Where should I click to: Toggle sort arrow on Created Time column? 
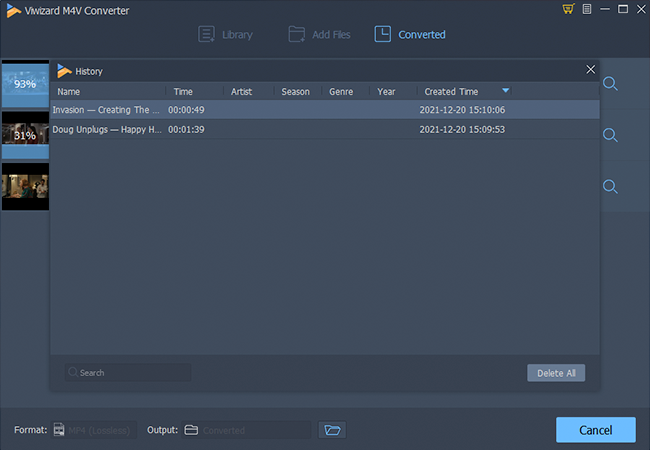(x=505, y=91)
